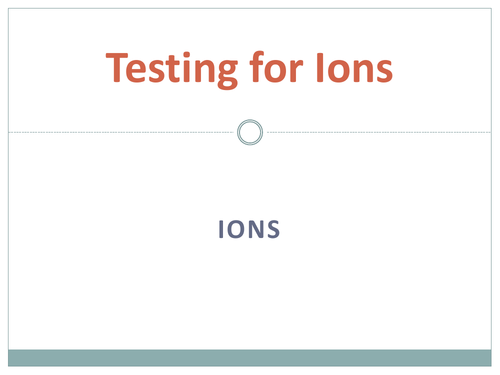500x375 pixels.
Task: Select the "Testing for Ions" slide title
Action: [249, 69]
